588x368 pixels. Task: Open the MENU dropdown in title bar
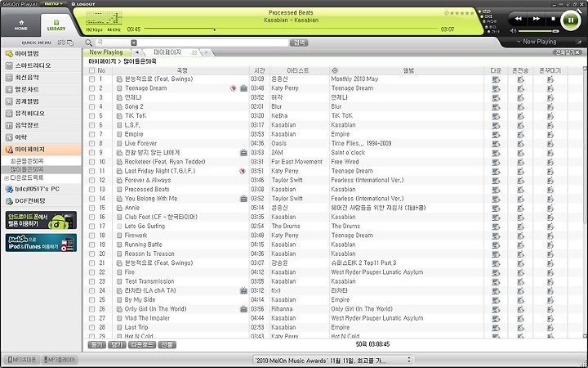click(x=54, y=4)
